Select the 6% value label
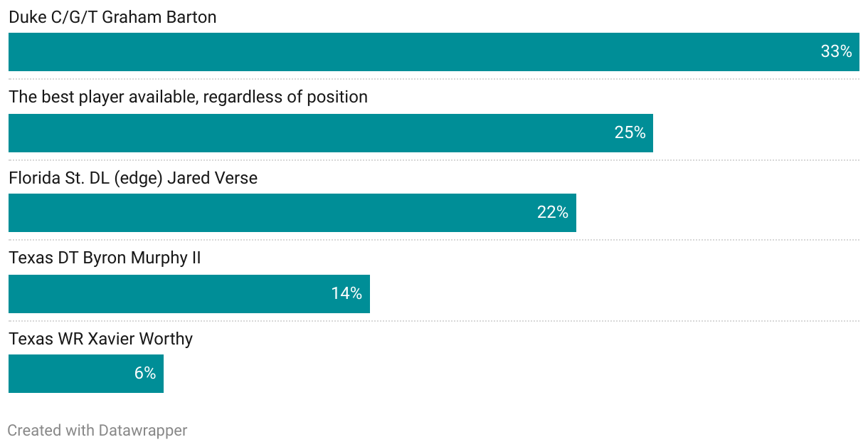This screenshot has height=447, width=868. [x=145, y=374]
